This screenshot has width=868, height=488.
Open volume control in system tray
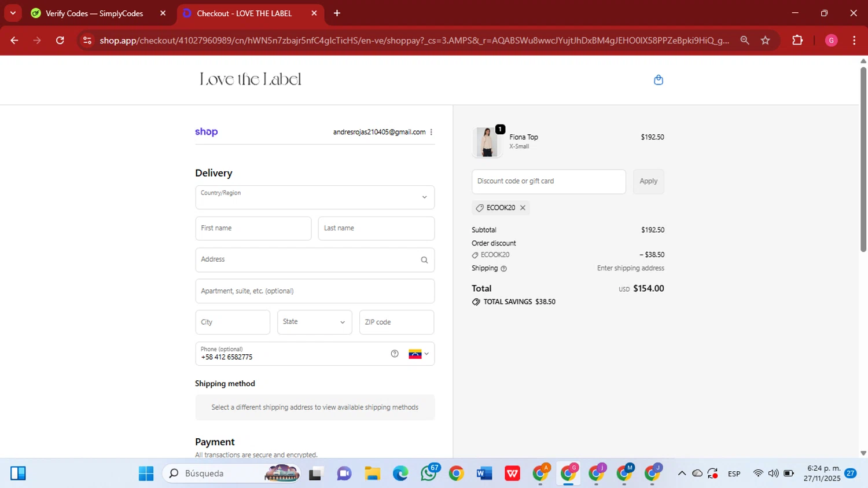coord(773,474)
